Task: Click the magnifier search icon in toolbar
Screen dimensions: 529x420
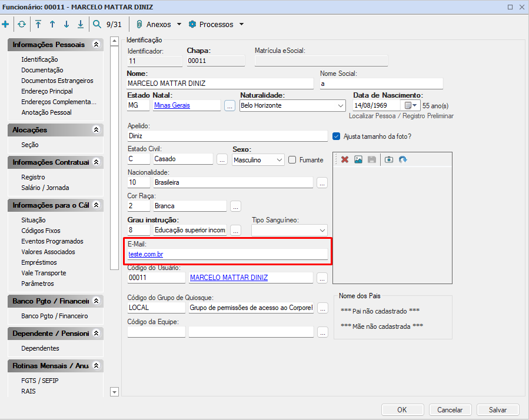Action: [x=97, y=25]
